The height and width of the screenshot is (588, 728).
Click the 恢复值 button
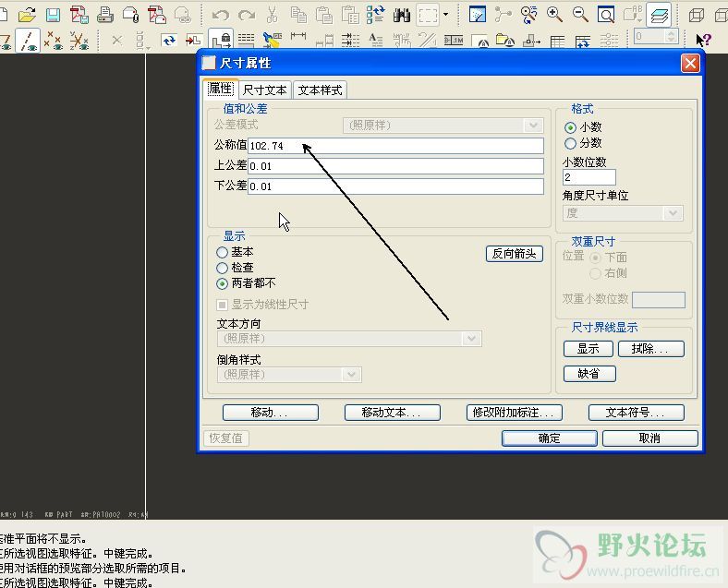pyautogui.click(x=226, y=438)
